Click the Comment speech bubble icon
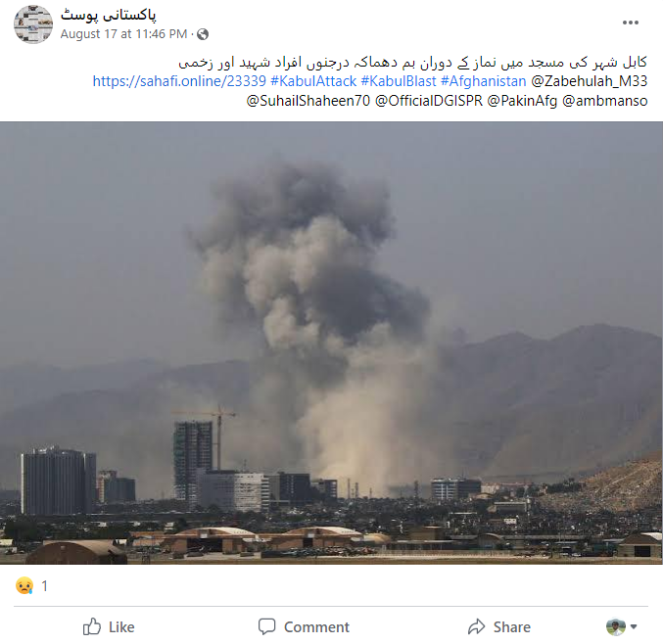The width and height of the screenshot is (663, 644). pos(266,626)
